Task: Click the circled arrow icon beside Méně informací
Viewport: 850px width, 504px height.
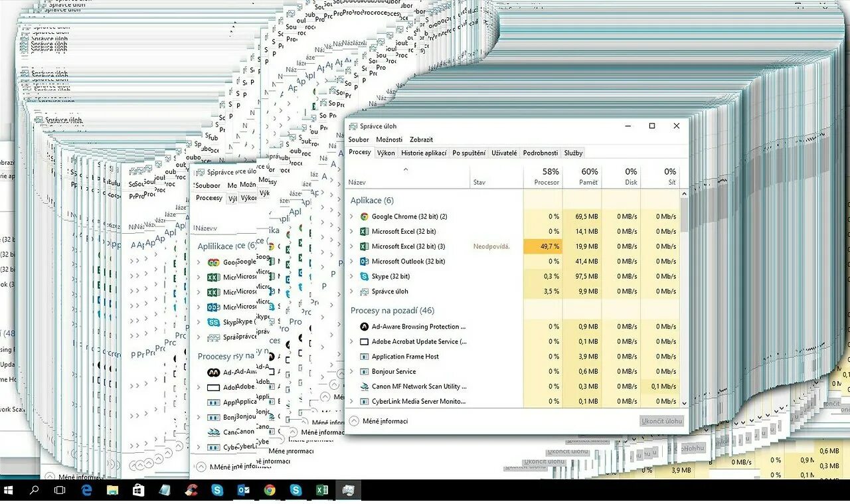Action: [x=354, y=421]
